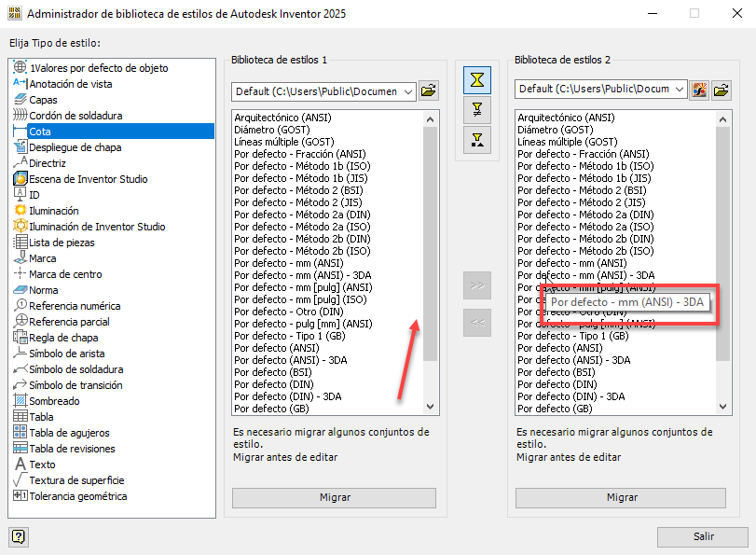Click the Salir button

[703, 536]
